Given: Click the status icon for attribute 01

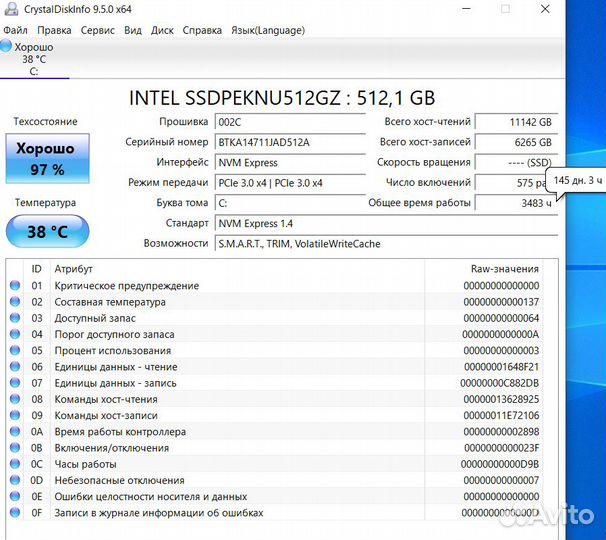Looking at the screenshot, I should point(15,285).
